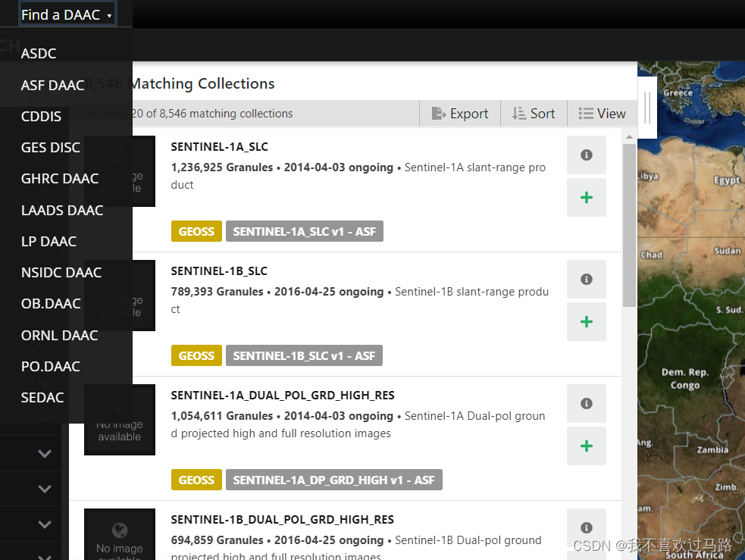
Task: Click '789,393 Granules' text
Action: [217, 292]
